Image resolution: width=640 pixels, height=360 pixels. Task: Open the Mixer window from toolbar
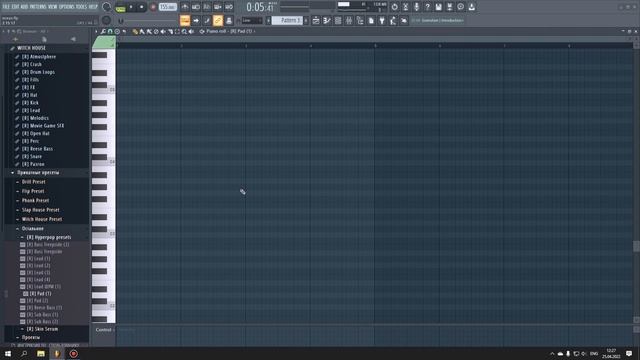(x=349, y=20)
